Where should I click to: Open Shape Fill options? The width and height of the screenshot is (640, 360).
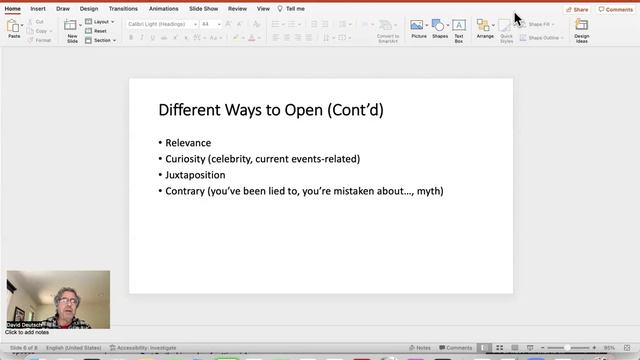pos(537,24)
